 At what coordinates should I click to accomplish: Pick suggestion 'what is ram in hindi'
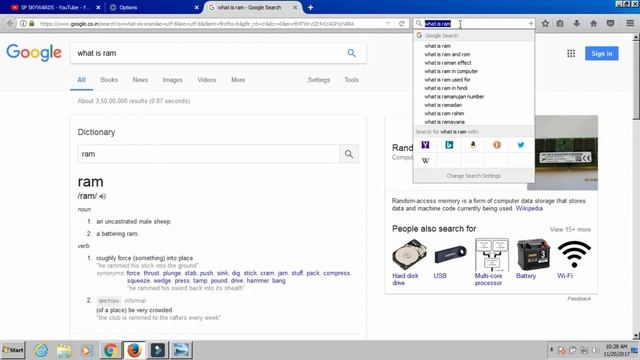[473, 88]
